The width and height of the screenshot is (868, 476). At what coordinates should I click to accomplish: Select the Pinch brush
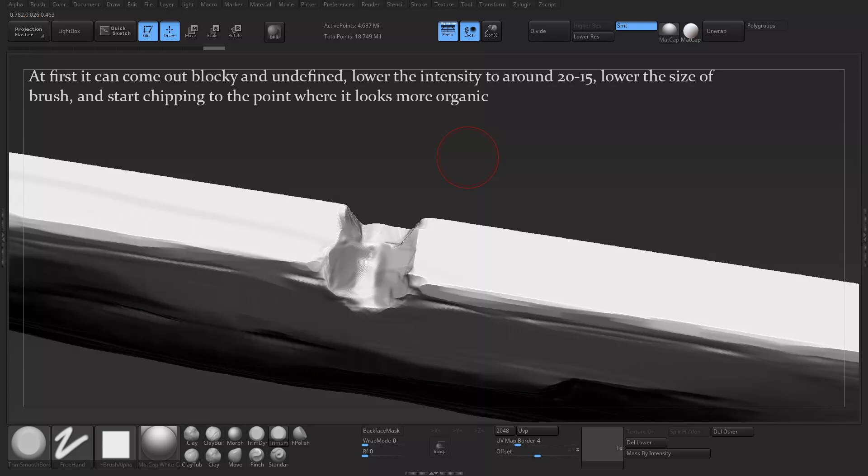[x=257, y=457]
